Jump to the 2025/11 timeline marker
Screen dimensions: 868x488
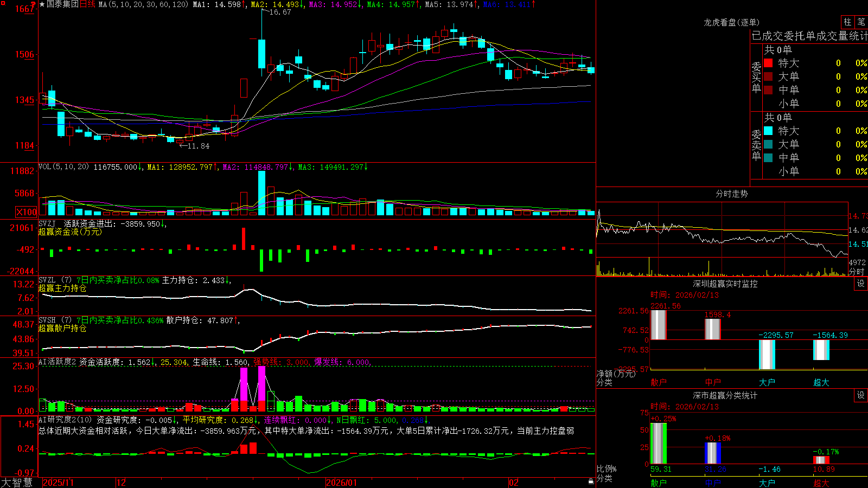click(x=59, y=483)
